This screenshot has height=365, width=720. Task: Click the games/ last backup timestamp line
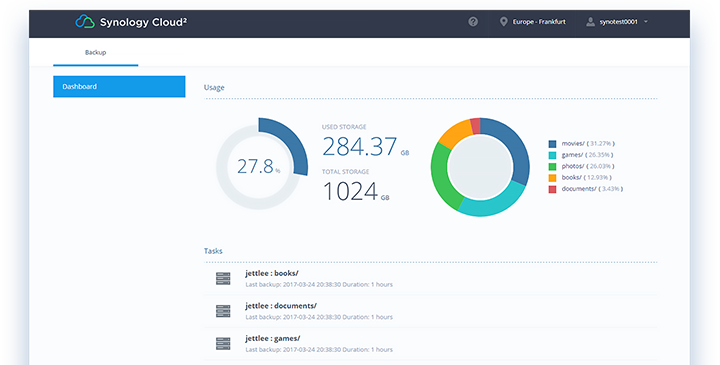coord(319,350)
